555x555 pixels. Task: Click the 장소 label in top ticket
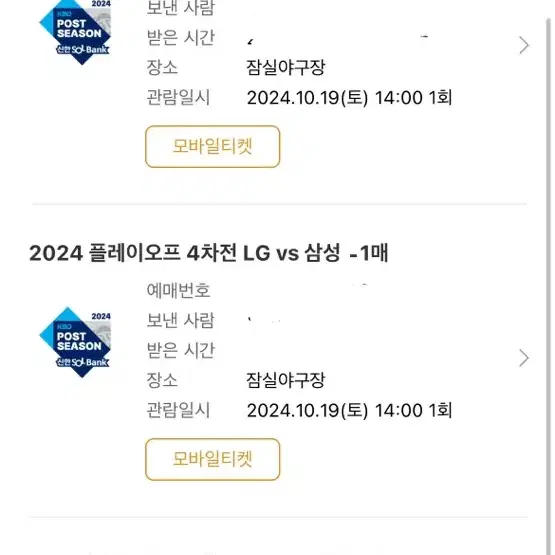pyautogui.click(x=162, y=67)
